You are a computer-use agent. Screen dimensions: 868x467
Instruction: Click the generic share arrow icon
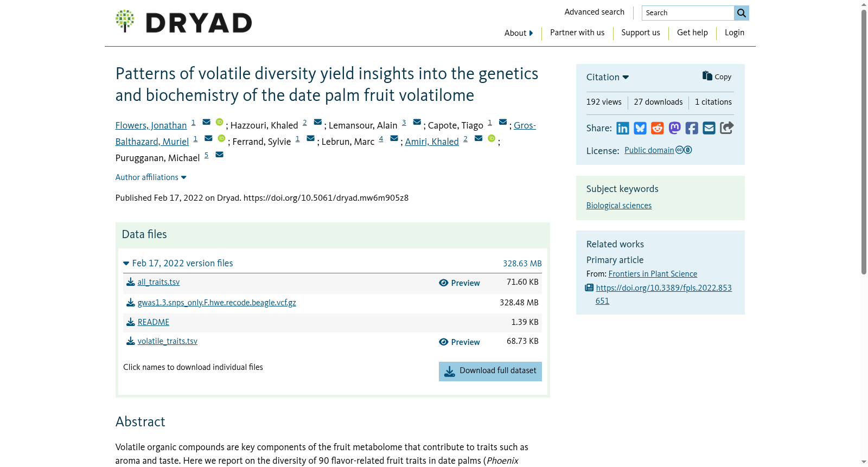(727, 128)
